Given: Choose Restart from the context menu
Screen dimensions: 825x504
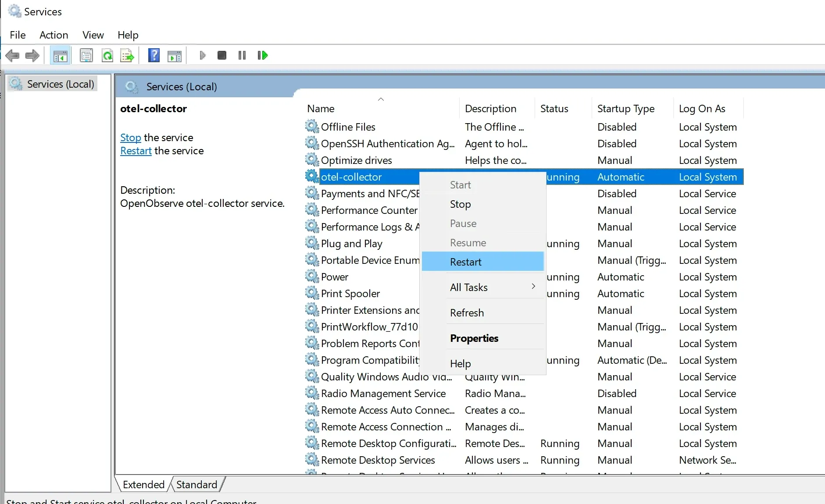Looking at the screenshot, I should tap(465, 262).
